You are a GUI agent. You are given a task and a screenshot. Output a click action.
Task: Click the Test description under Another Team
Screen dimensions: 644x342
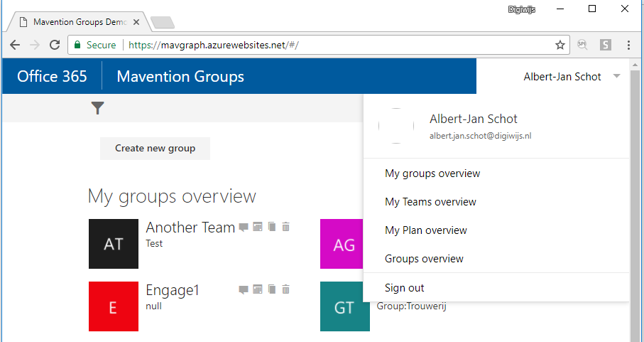tap(154, 243)
